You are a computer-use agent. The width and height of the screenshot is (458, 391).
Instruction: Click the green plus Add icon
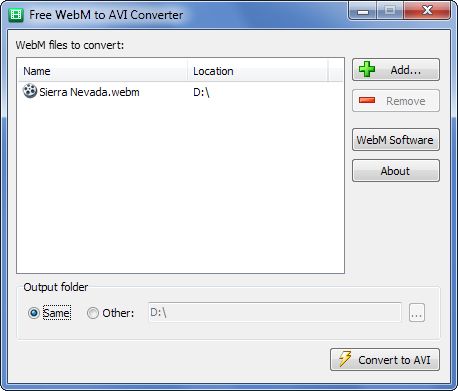point(367,69)
